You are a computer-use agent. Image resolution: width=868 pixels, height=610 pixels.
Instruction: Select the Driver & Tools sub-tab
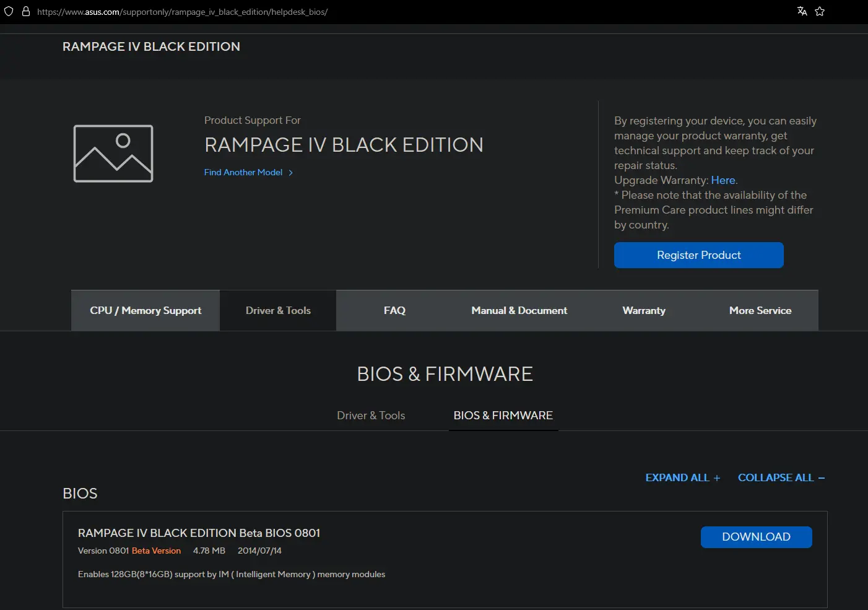click(371, 416)
